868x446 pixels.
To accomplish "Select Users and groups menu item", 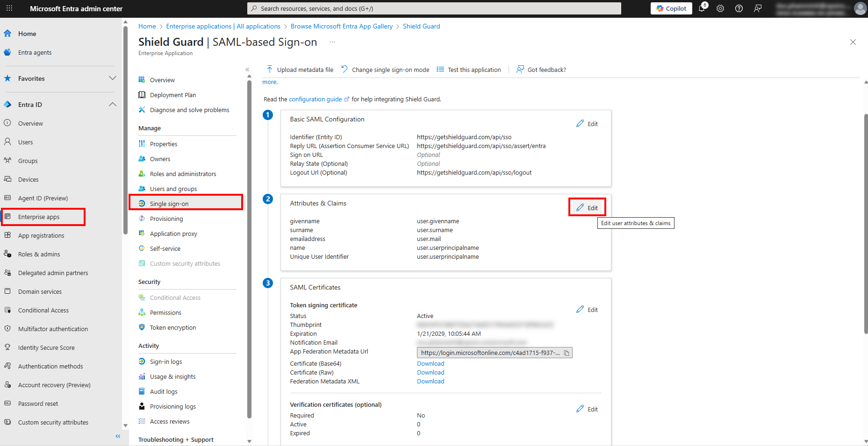I will pyautogui.click(x=173, y=189).
